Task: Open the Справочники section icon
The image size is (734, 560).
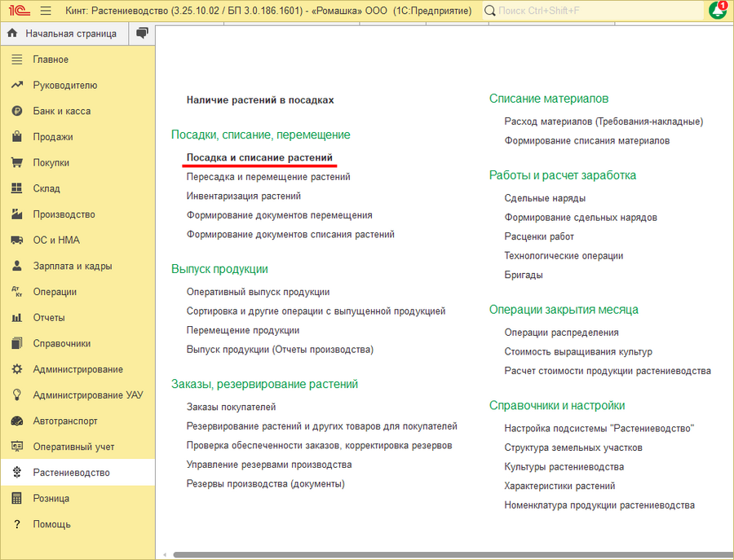Action: pos(17,343)
